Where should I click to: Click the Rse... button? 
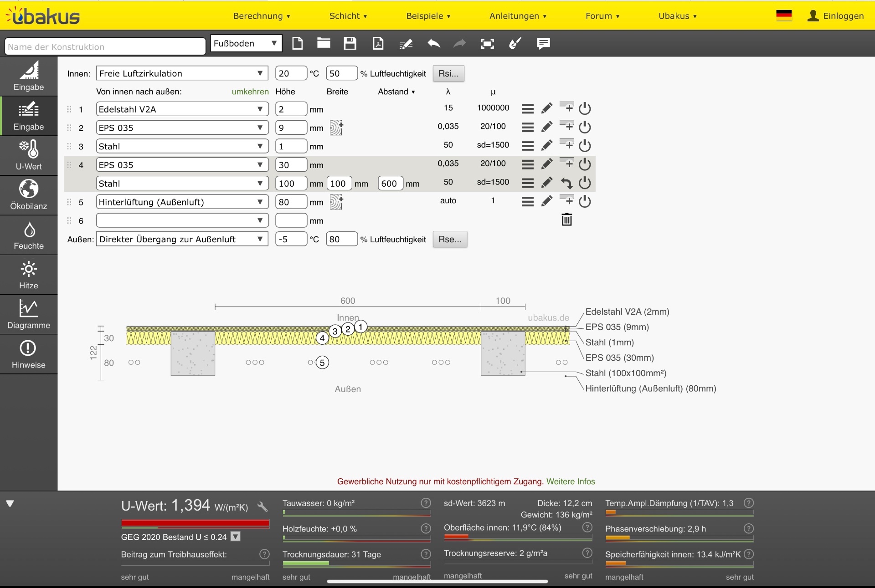point(450,239)
